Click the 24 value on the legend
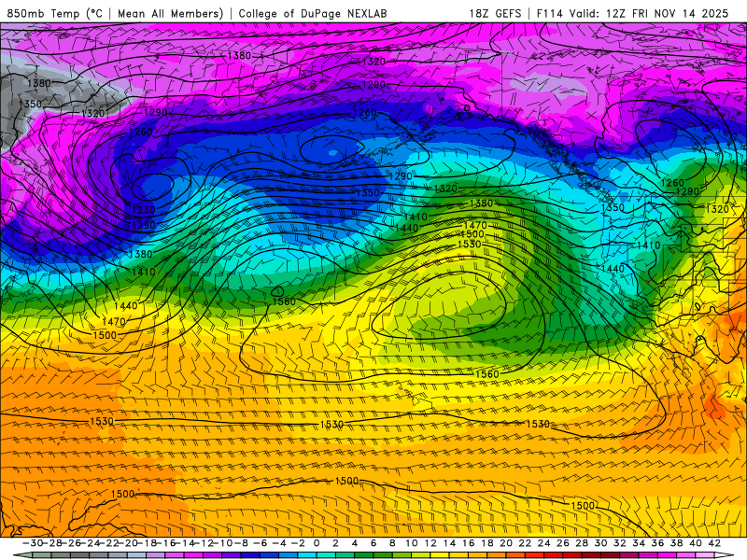 544,543
